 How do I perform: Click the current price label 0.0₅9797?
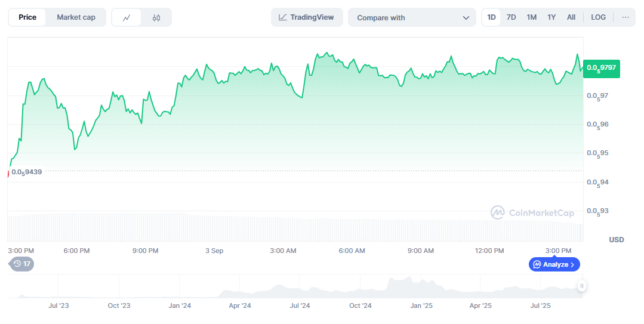pyautogui.click(x=601, y=68)
